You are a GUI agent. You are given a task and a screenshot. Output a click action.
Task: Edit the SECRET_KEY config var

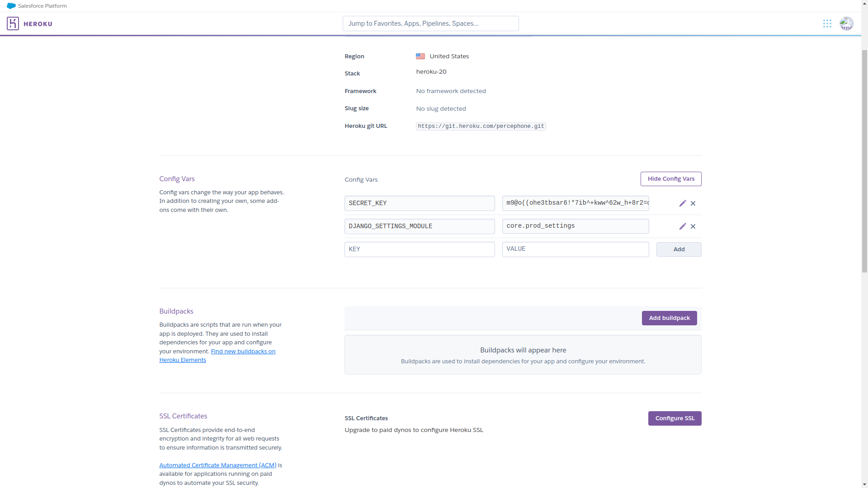point(682,203)
